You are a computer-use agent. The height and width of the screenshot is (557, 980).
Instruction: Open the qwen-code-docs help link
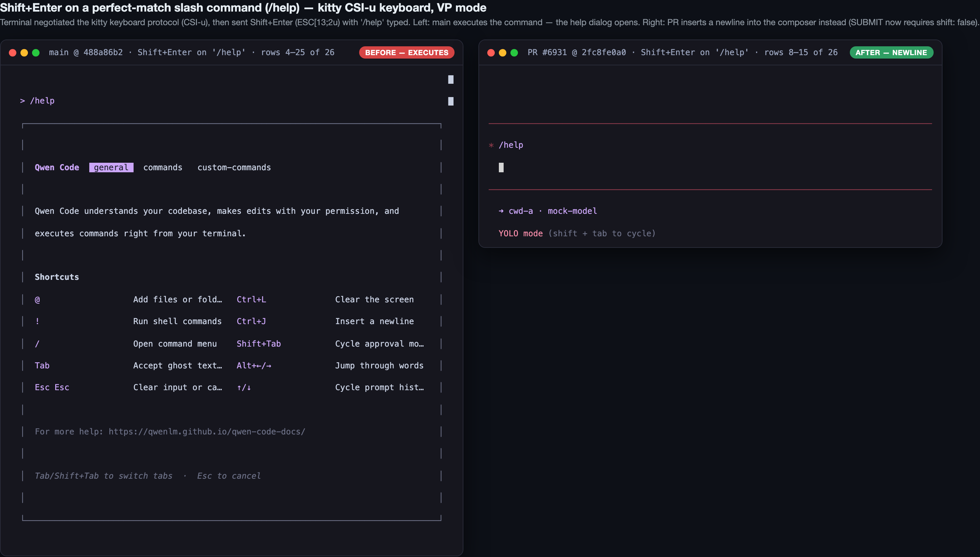[207, 431]
